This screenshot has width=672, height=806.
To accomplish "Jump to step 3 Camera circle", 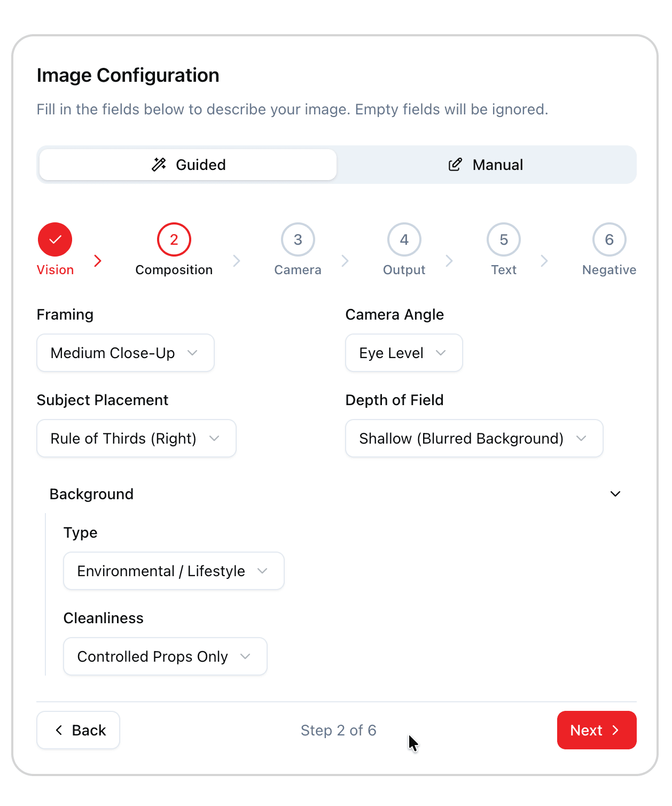I will pos(298,239).
